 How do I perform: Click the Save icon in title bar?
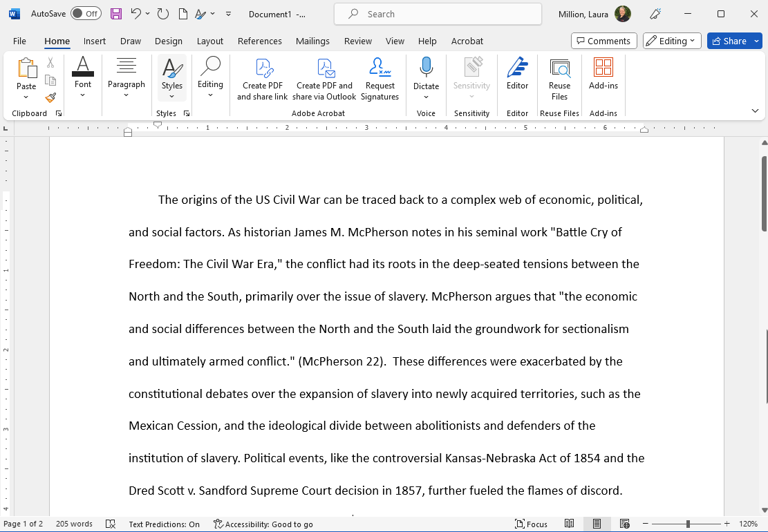(x=116, y=14)
